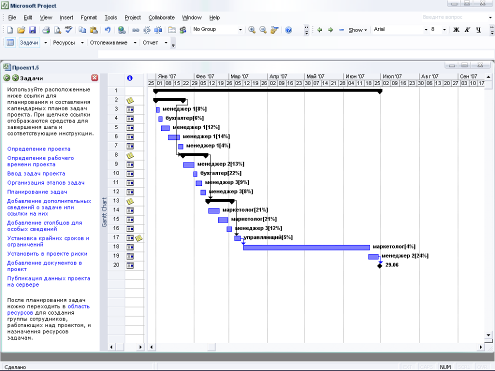Viewport: 495px width, 371px height.
Task: Go to the selected task
Action: [x=274, y=30]
